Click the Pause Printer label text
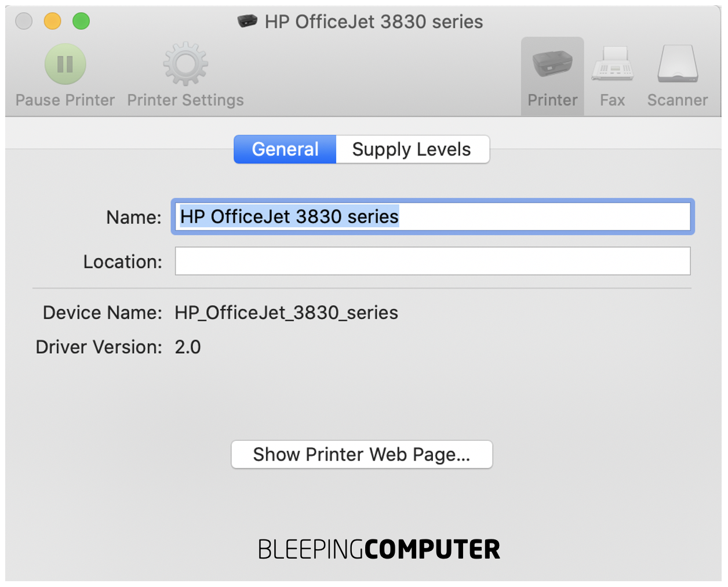The width and height of the screenshot is (728, 587). (x=64, y=100)
